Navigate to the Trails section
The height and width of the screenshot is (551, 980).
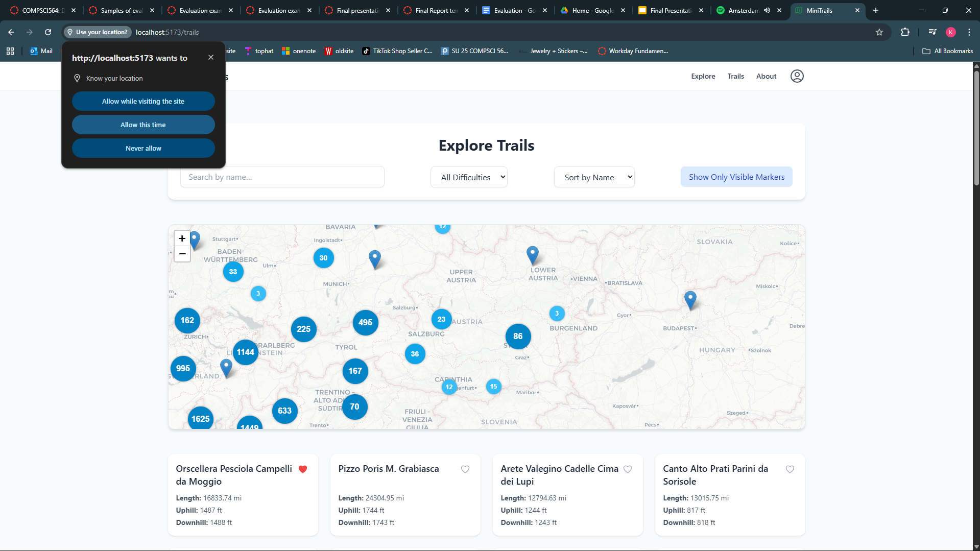click(x=735, y=76)
